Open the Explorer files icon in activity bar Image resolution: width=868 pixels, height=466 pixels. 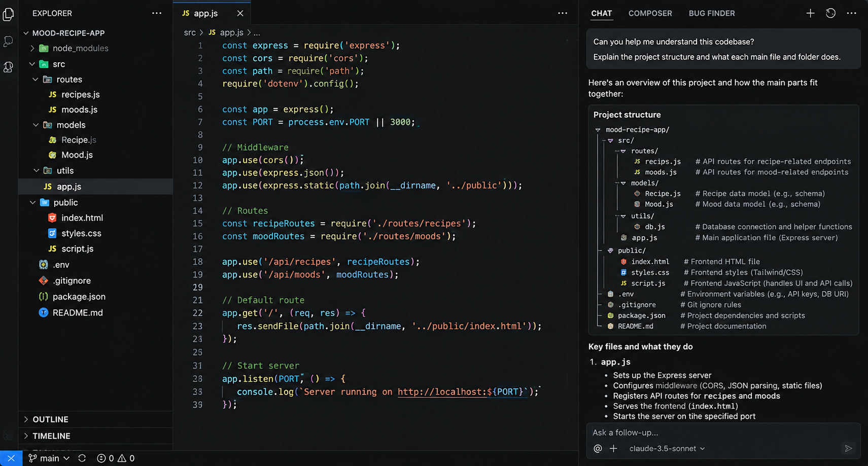tap(8, 14)
